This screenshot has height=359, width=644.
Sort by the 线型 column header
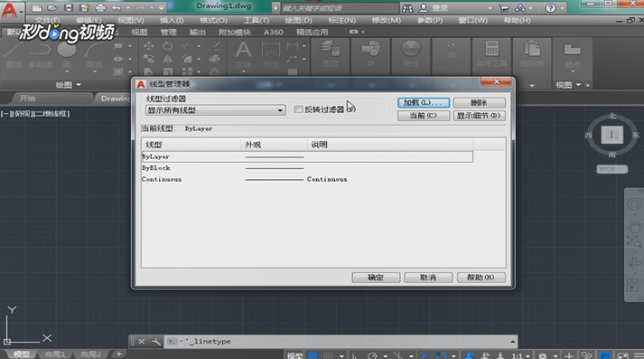[x=191, y=145]
